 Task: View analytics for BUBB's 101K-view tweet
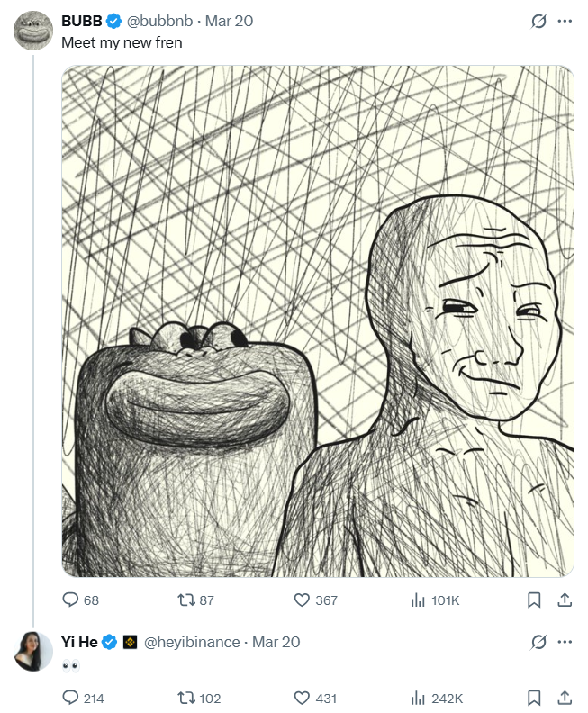coord(418,600)
